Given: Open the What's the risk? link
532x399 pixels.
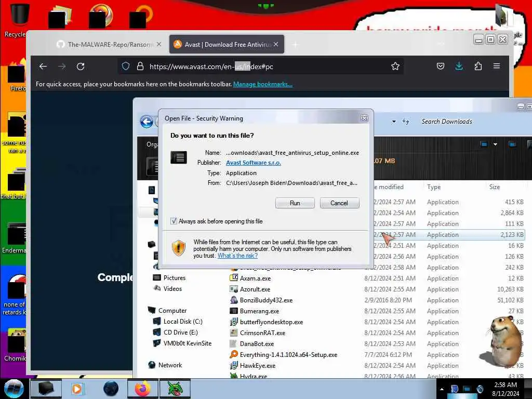Looking at the screenshot, I should point(237,256).
